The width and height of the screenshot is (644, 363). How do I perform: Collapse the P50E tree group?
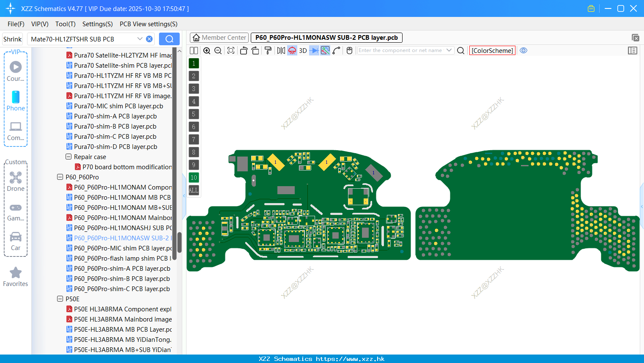[x=60, y=299]
